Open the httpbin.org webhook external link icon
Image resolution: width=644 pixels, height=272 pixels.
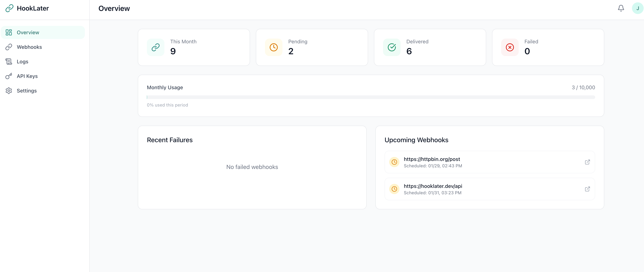[x=588, y=162]
